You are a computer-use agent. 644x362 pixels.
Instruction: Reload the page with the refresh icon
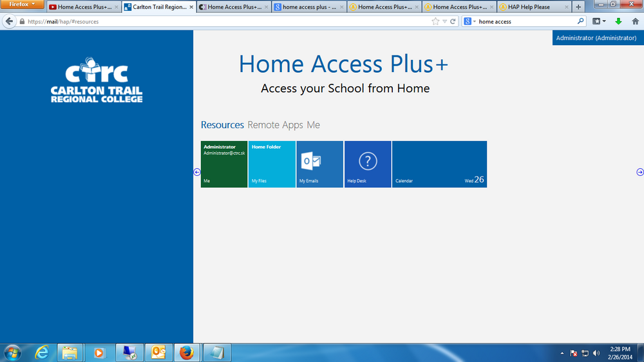[x=453, y=21]
